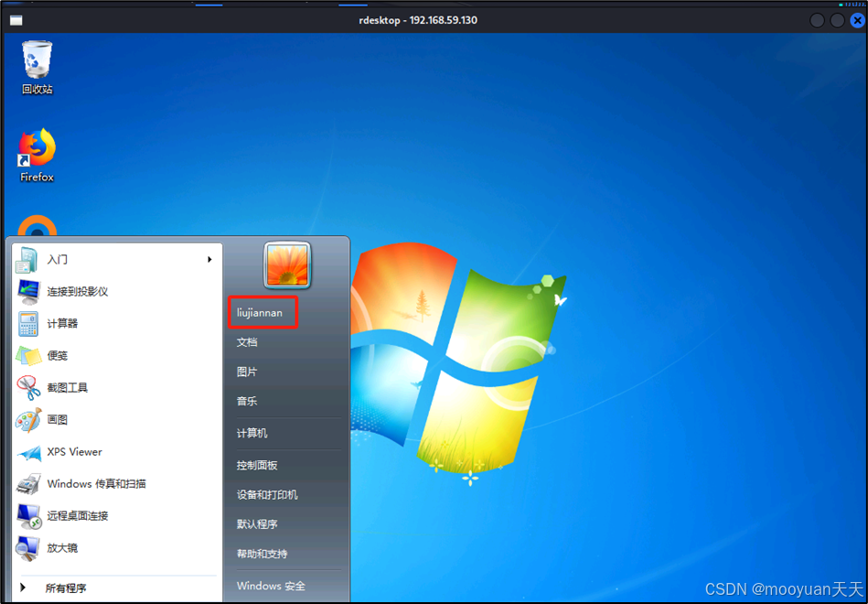This screenshot has width=868, height=604.
Task: Click Windows 安全 security option
Action: tap(271, 586)
